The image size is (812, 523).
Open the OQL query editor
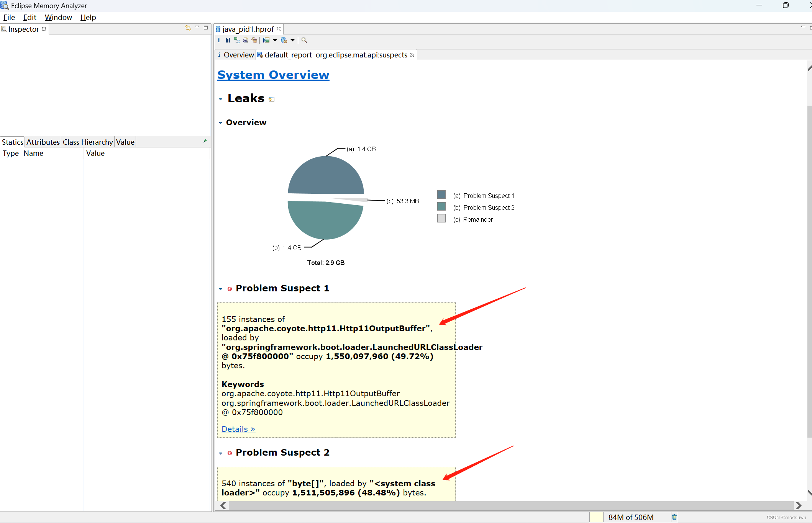(x=245, y=40)
